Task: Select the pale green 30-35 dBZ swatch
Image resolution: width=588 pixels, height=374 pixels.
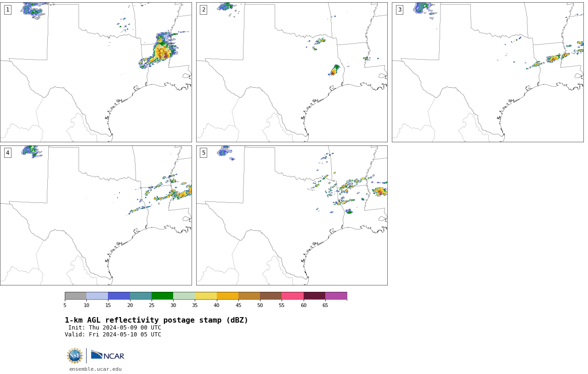Action: click(184, 296)
